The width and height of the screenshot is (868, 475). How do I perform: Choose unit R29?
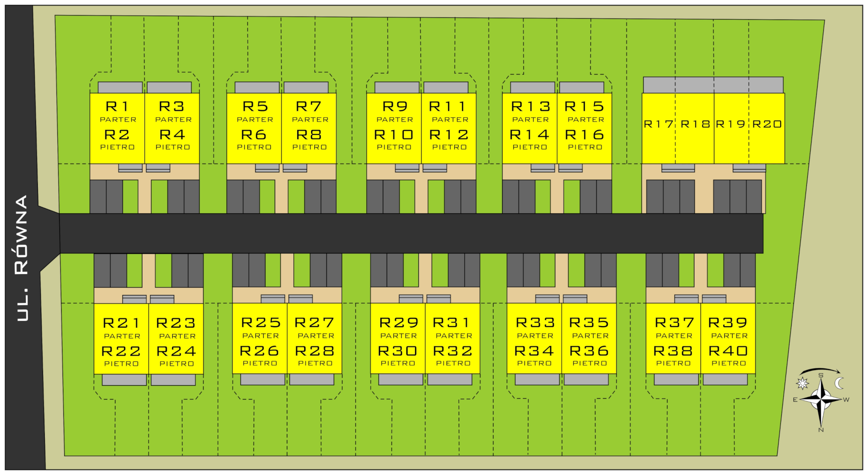[399, 323]
